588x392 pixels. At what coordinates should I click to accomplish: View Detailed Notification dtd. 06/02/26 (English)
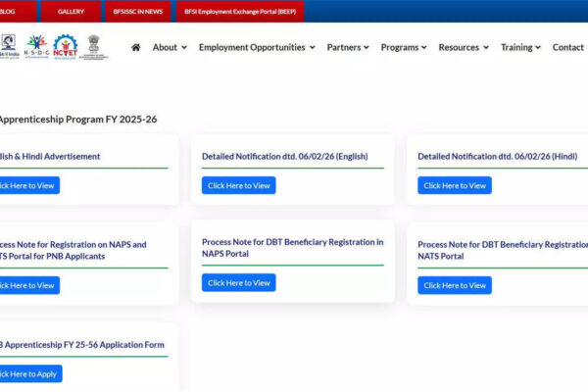click(x=238, y=185)
